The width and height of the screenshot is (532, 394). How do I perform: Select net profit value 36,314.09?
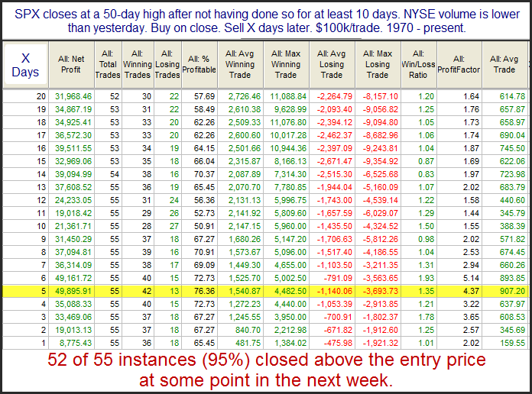pyautogui.click(x=73, y=265)
